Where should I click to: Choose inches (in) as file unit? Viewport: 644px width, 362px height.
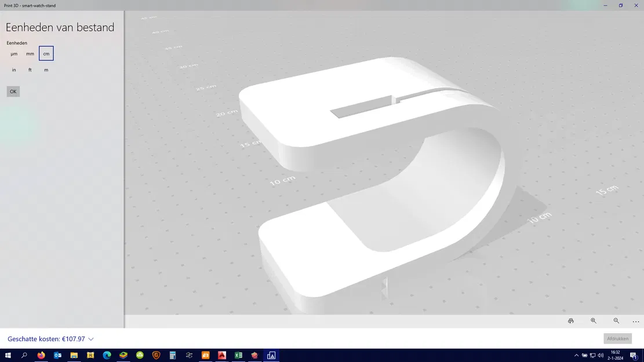[x=14, y=70]
